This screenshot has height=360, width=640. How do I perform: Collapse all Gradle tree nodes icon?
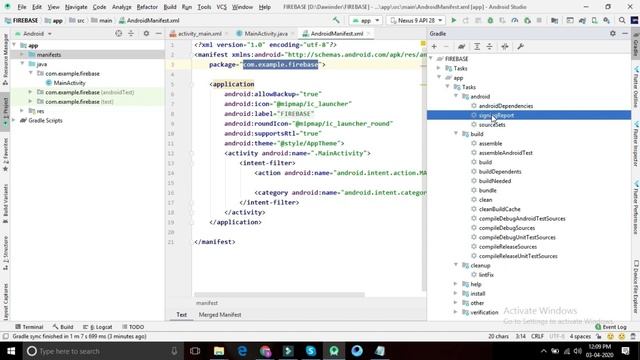(x=489, y=47)
